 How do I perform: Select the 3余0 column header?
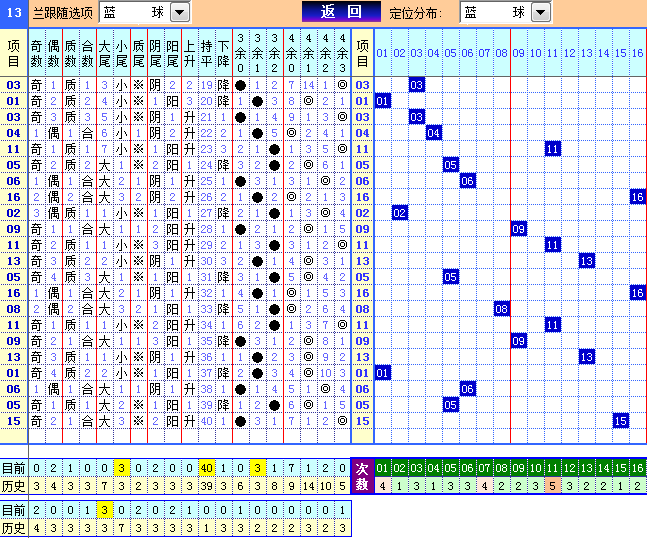[241, 53]
